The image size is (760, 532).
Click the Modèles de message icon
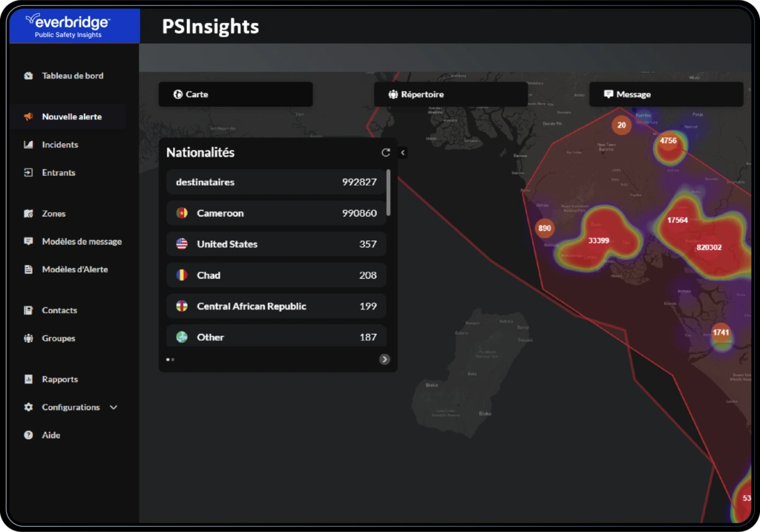coord(29,241)
